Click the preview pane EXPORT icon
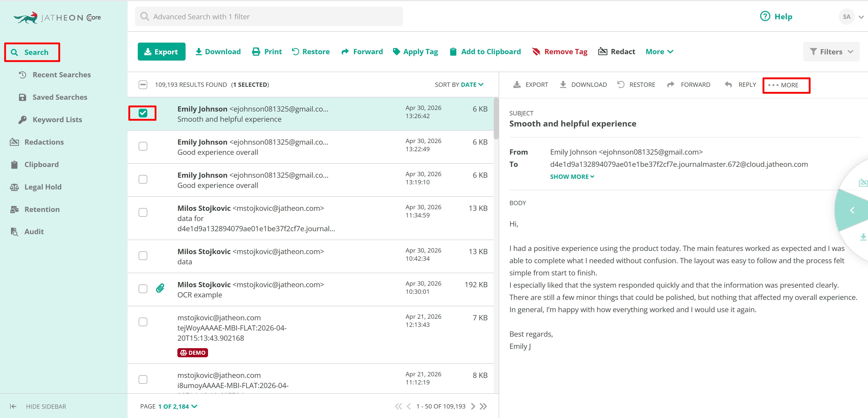The height and width of the screenshot is (418, 868). [517, 85]
